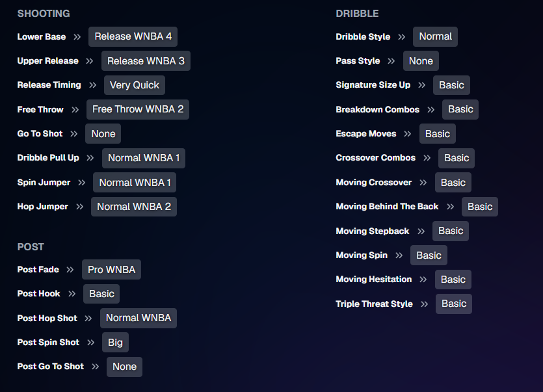Image resolution: width=543 pixels, height=392 pixels.
Task: Click Basic value for Crossover Combos
Action: 457,158
